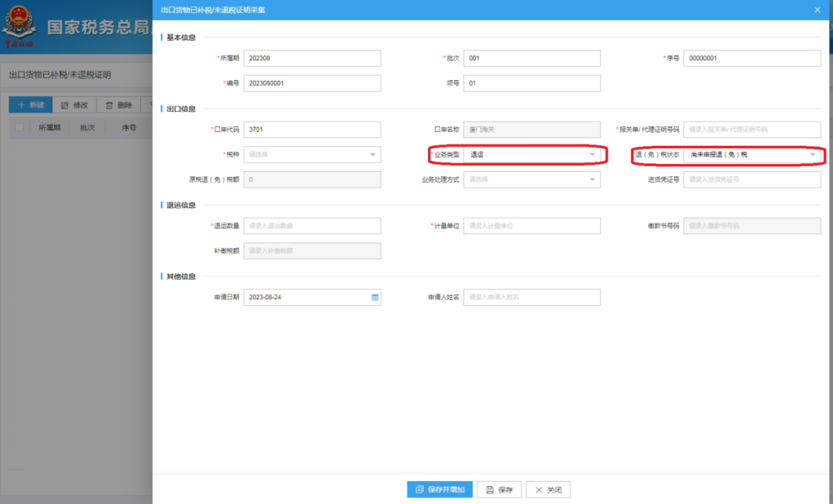Expand the 税种 dropdown

pyautogui.click(x=312, y=154)
